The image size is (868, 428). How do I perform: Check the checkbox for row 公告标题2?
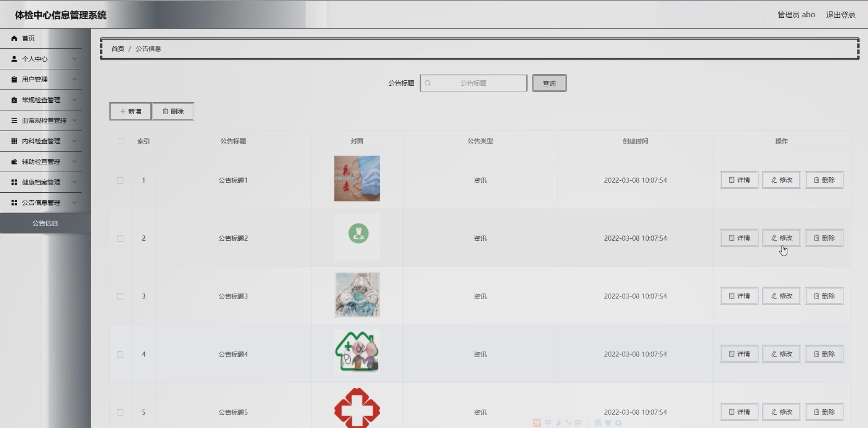(x=120, y=238)
